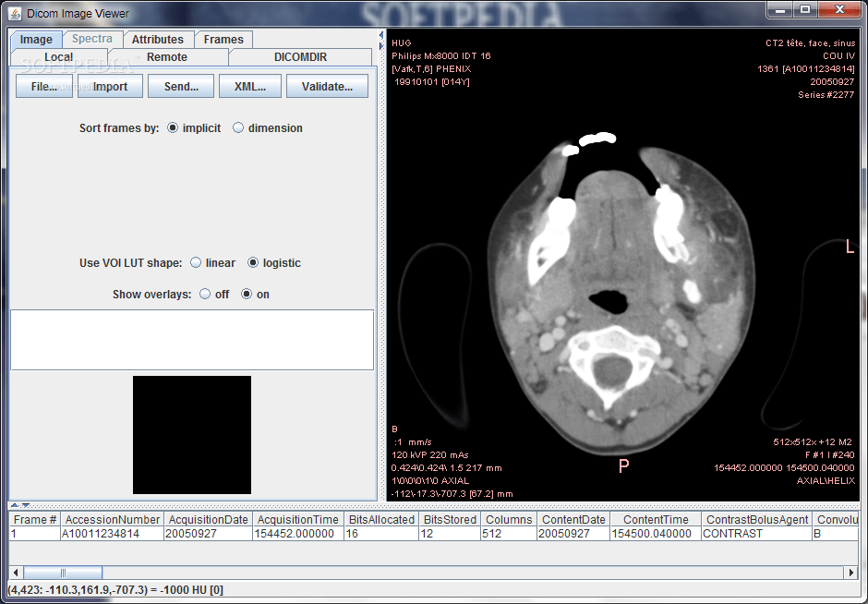
Task: Select the DICOMDIR tab
Action: tap(300, 56)
